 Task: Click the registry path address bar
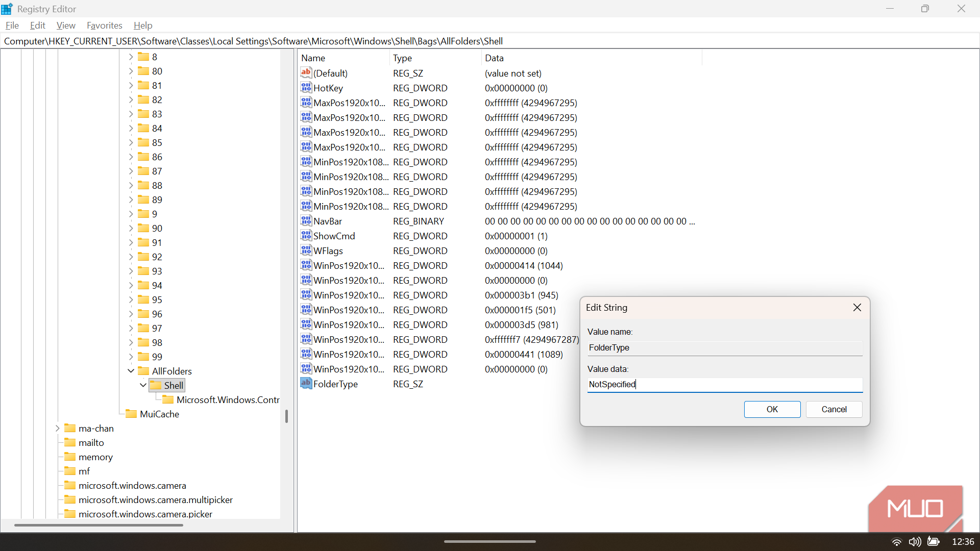coord(490,41)
